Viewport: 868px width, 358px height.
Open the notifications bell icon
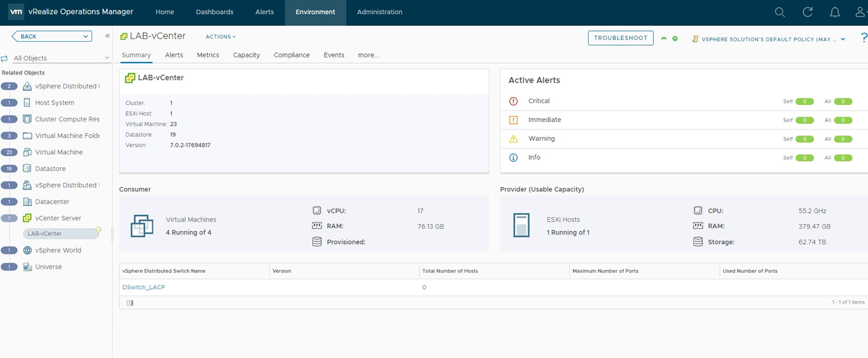[835, 12]
